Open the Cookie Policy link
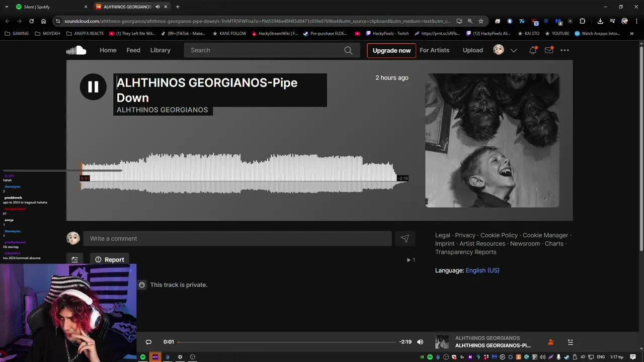The height and width of the screenshot is (362, 644). pos(499,235)
